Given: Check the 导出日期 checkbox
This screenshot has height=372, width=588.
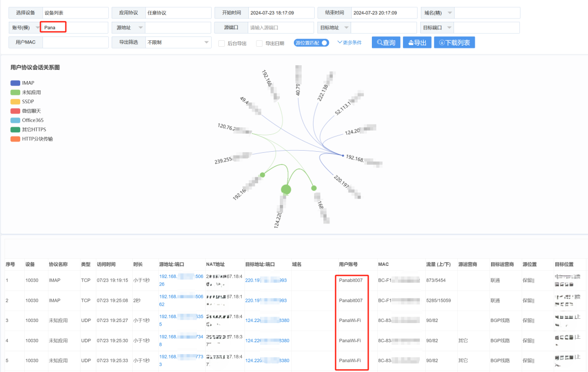Looking at the screenshot, I should 259,44.
